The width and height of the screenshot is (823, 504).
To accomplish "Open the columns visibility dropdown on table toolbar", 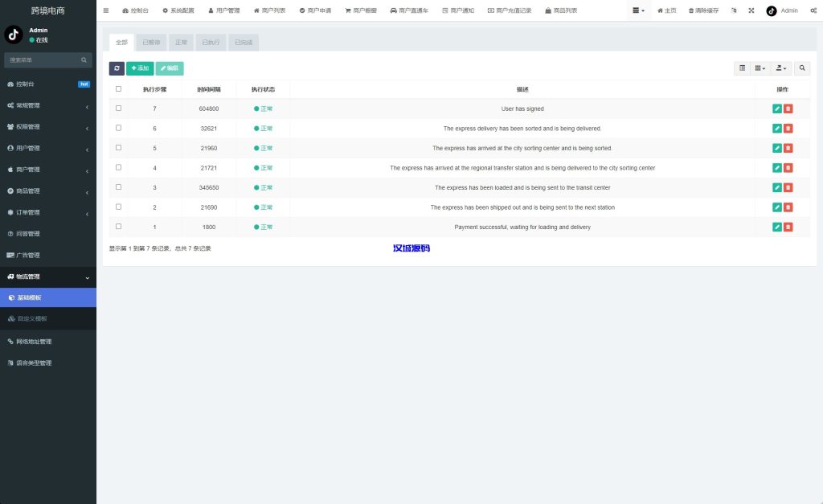I will (x=758, y=68).
